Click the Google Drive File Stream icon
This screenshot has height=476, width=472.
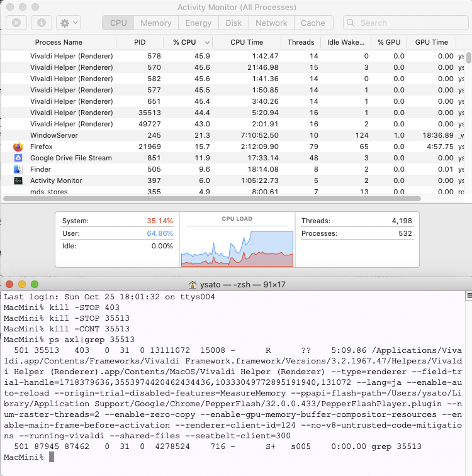click(18, 158)
